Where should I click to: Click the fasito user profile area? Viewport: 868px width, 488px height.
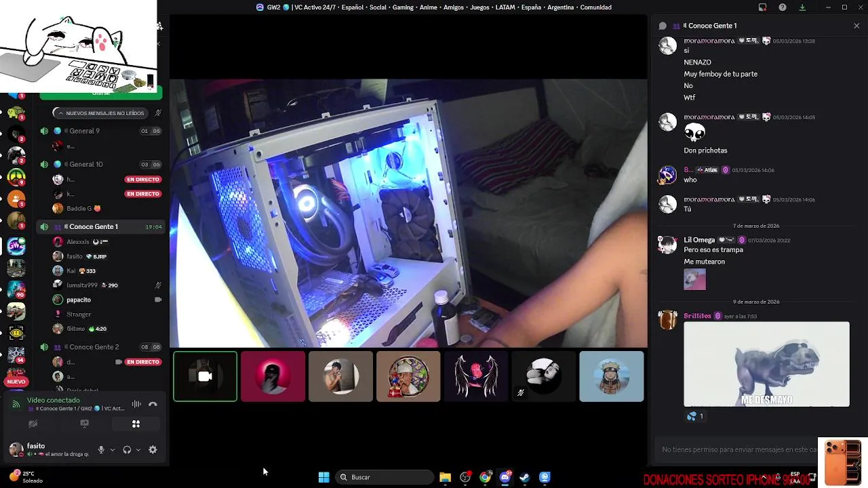[49, 449]
